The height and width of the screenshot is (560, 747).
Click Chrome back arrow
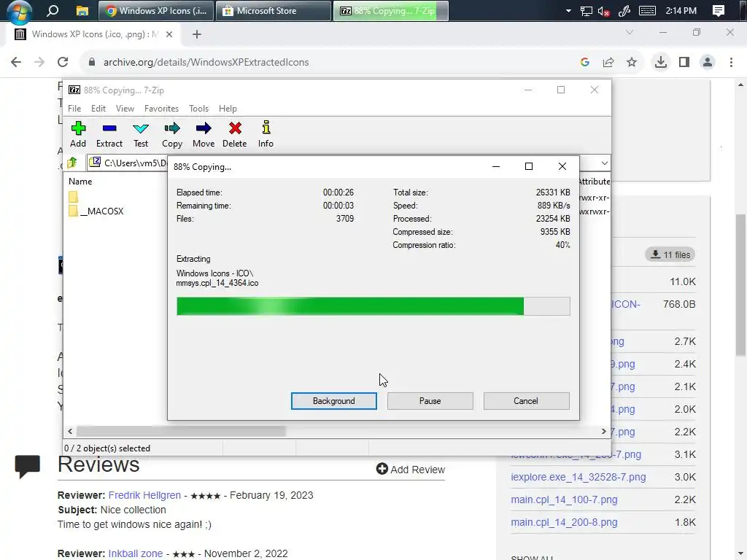point(16,63)
